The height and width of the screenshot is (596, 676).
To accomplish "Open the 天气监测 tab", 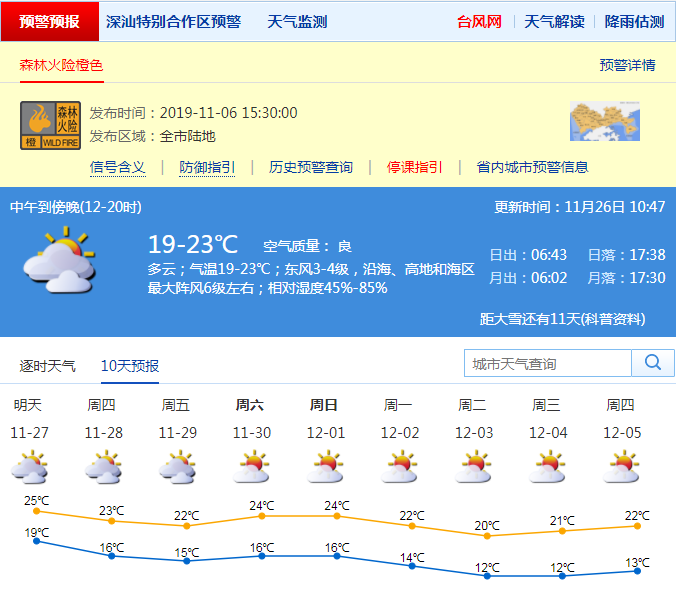I will (x=297, y=21).
